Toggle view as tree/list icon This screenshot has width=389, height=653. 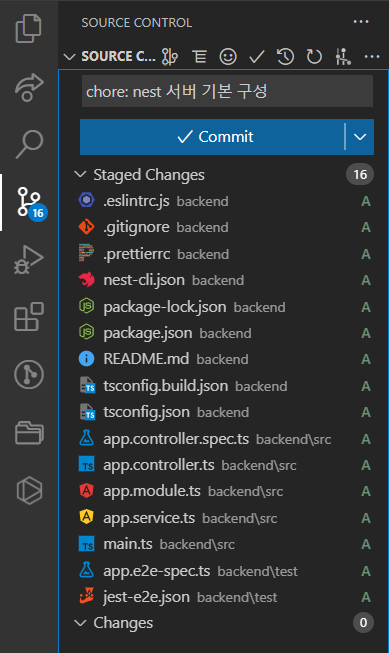(x=199, y=56)
